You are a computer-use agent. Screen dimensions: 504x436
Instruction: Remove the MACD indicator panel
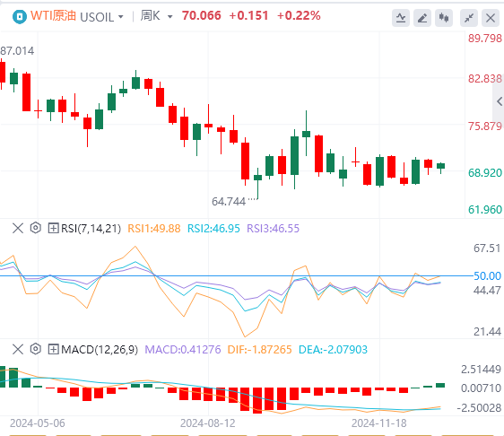point(18,349)
